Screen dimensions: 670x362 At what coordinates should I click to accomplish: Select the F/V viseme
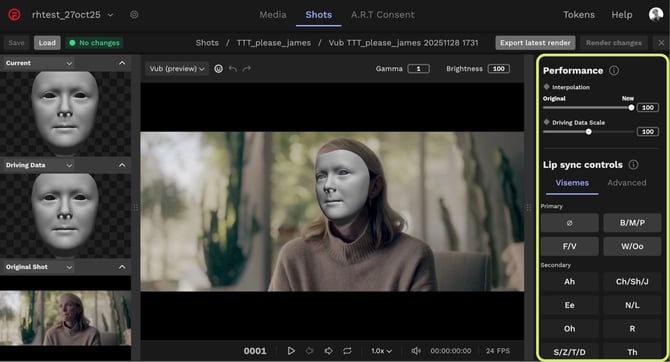coord(569,247)
